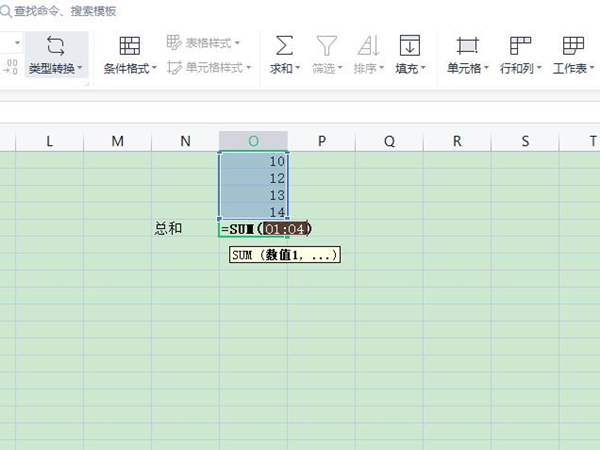
Task: Click the 工作表 worksheet icon
Action: [573, 46]
